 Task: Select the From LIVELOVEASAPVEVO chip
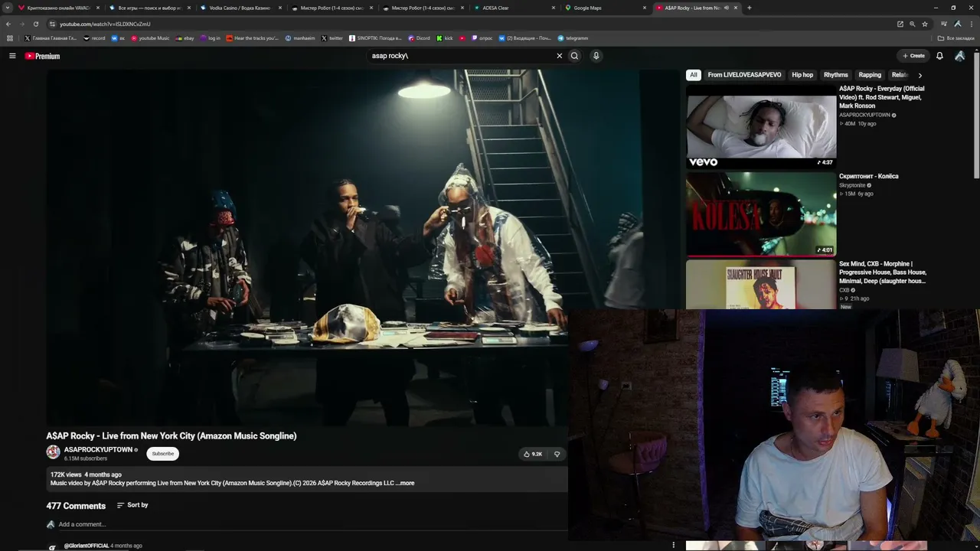point(744,75)
